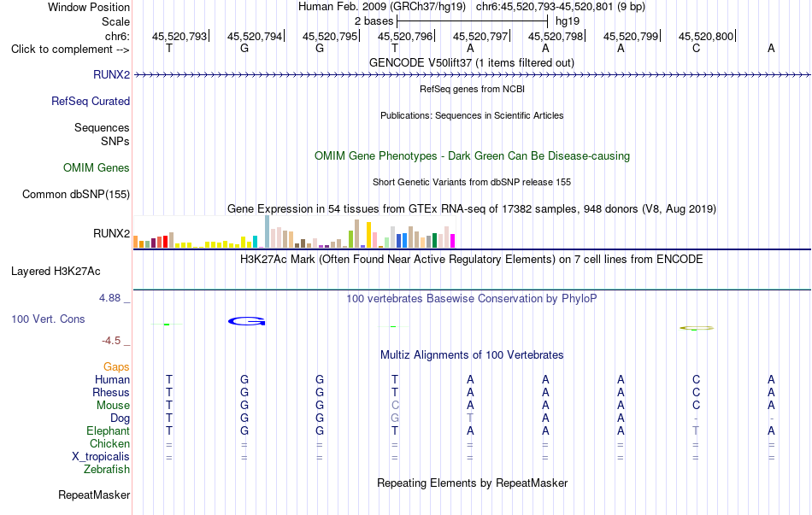The width and height of the screenshot is (812, 515).
Task: Click the olive conservation glyph under 45,520,800
Action: point(697,328)
